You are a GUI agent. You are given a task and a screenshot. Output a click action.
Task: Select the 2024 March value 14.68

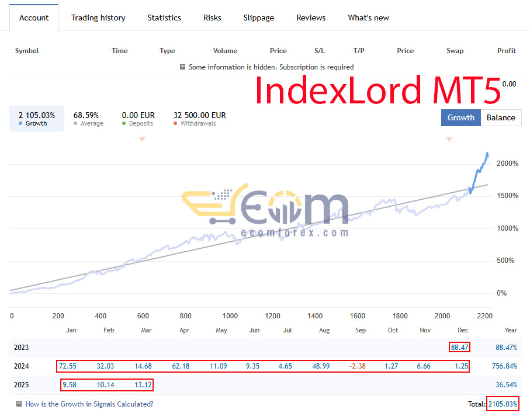click(x=143, y=366)
